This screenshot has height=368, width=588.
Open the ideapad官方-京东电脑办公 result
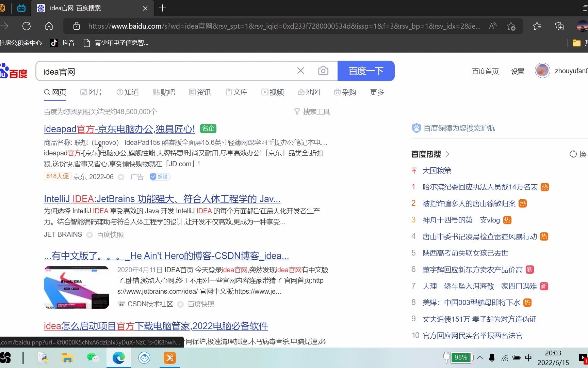(x=119, y=129)
